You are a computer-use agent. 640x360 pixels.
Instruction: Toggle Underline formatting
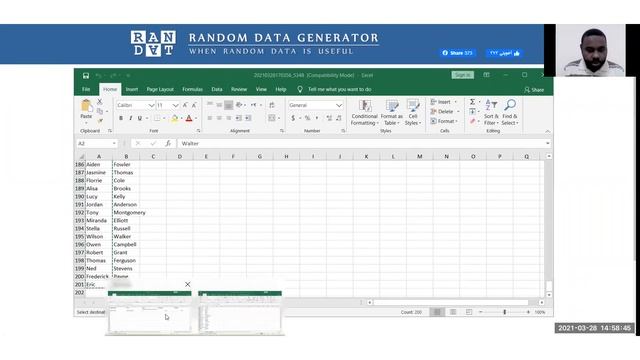[x=140, y=118]
